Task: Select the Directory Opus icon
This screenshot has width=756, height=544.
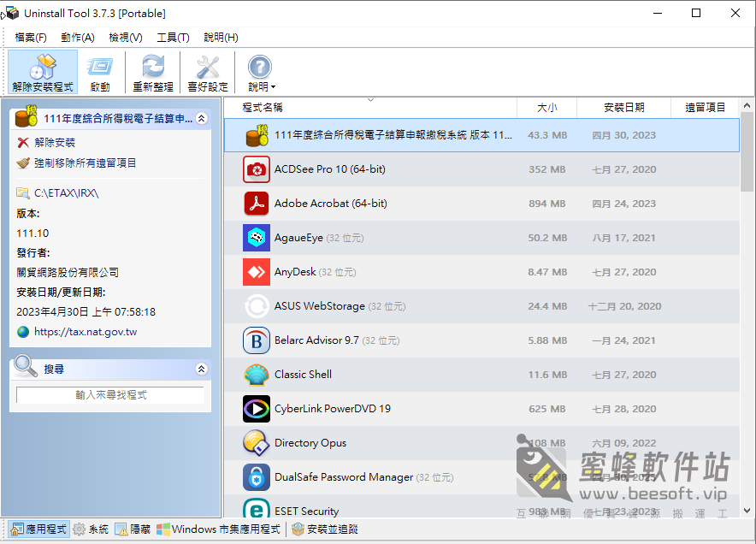Action: [257, 443]
